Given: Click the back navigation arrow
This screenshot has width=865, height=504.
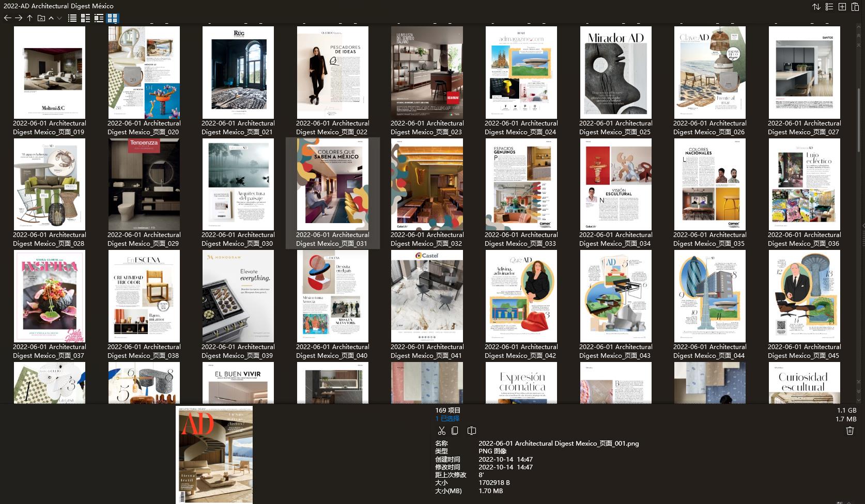Looking at the screenshot, I should (7, 18).
